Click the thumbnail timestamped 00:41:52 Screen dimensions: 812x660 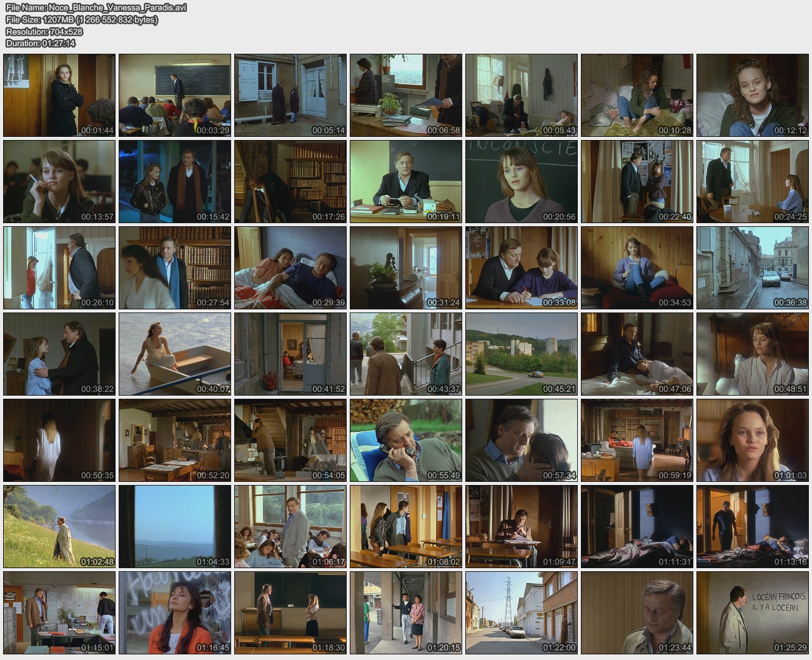(x=290, y=354)
